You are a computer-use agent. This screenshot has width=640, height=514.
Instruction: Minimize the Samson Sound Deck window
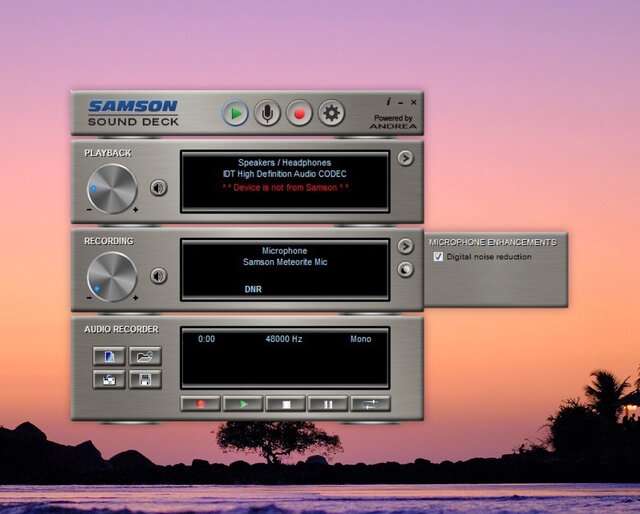(401, 102)
